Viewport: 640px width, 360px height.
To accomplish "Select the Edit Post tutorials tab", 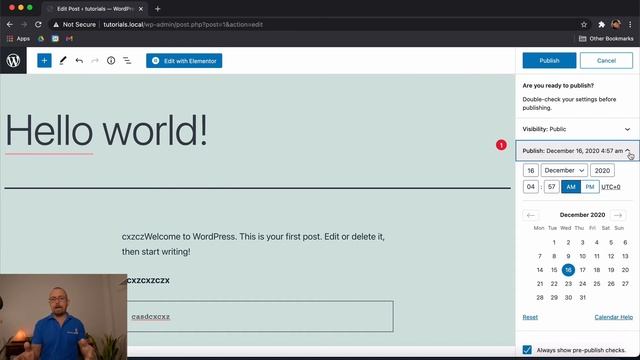I will 95,9.
